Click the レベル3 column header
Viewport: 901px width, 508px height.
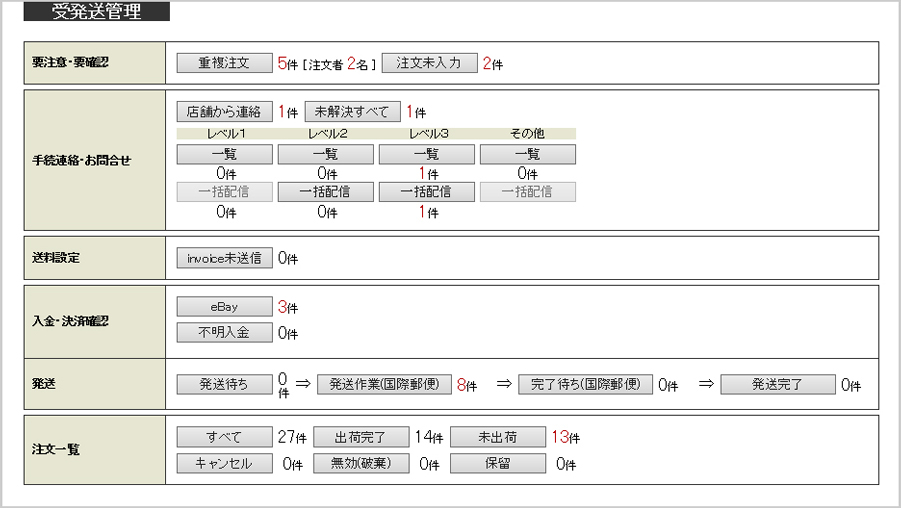(x=429, y=133)
